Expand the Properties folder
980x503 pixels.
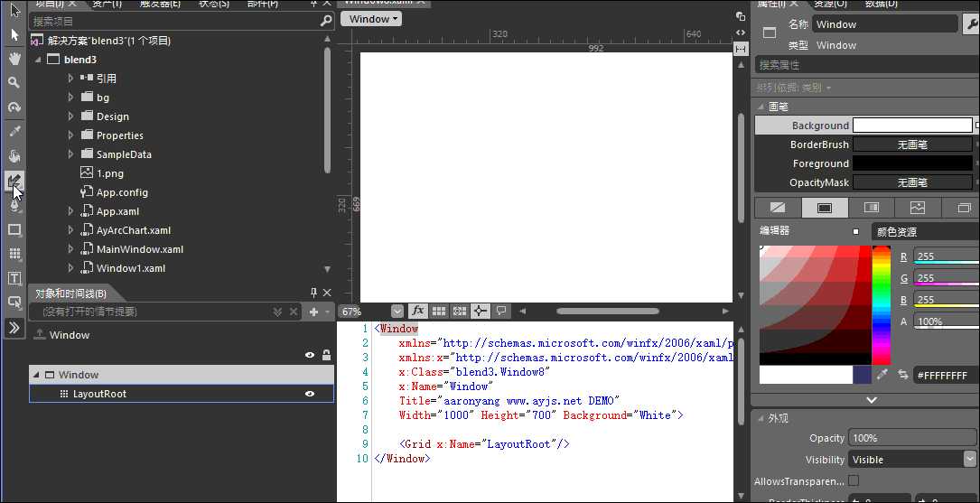70,135
